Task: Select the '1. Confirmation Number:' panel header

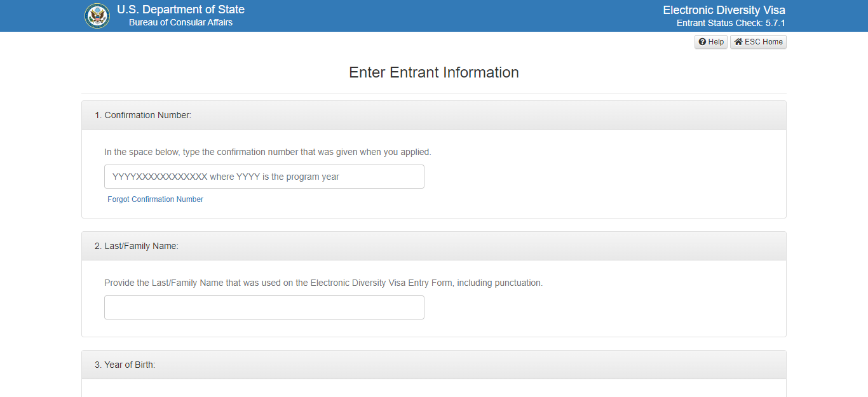Action: point(143,115)
